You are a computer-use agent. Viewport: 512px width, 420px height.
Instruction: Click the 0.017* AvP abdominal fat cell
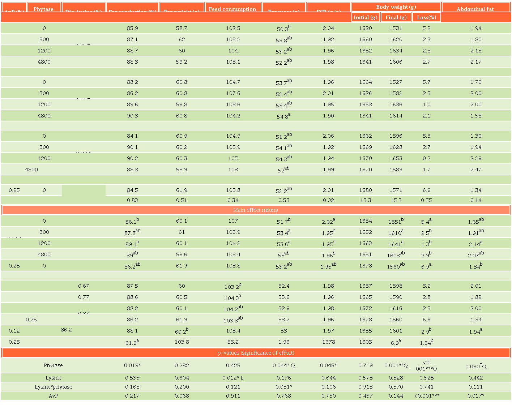tap(476, 396)
